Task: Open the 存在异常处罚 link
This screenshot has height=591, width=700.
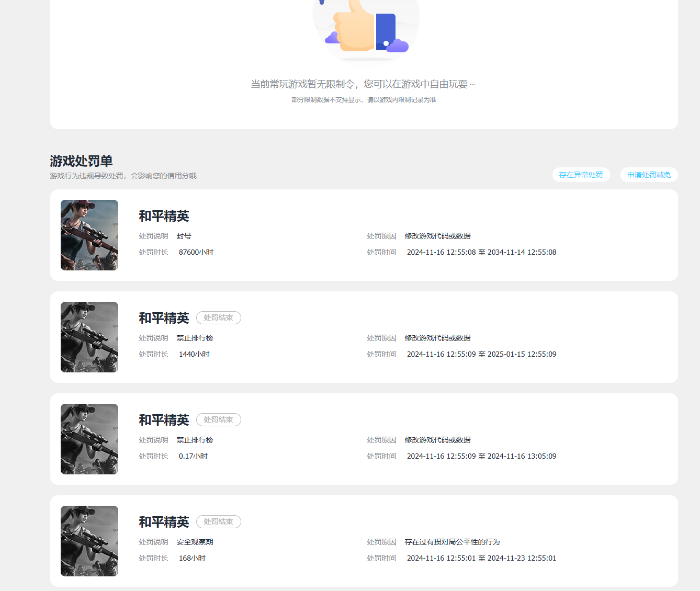Action: click(x=581, y=175)
